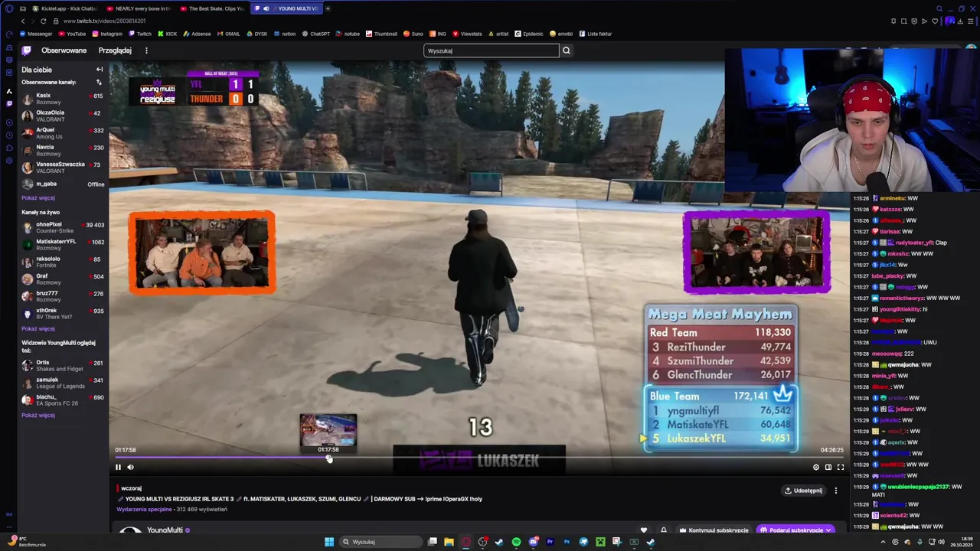Collapse the Dla ciebie sidebar
980x551 pixels.
tap(99, 69)
